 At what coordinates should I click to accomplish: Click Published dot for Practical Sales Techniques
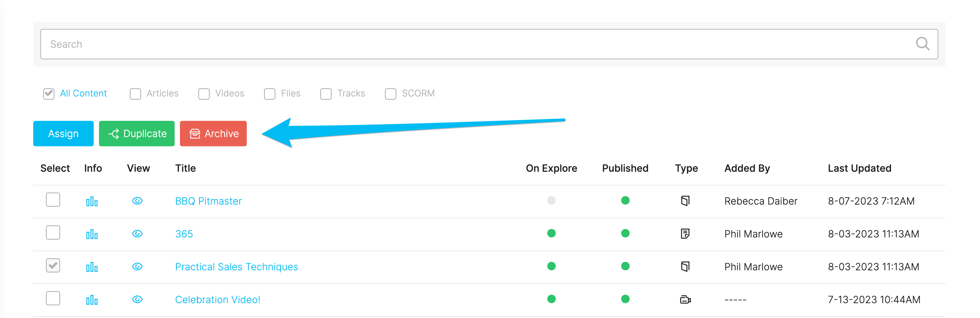(625, 266)
